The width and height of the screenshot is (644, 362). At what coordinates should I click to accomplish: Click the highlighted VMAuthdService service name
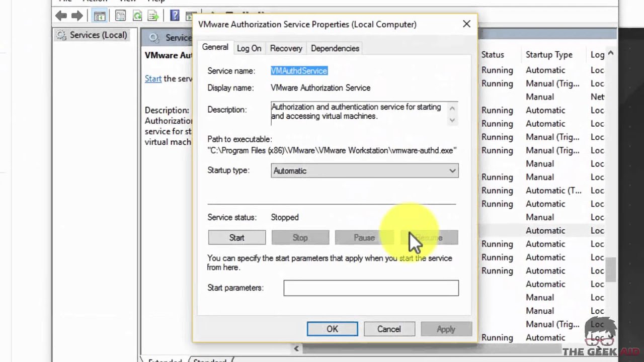coord(299,71)
